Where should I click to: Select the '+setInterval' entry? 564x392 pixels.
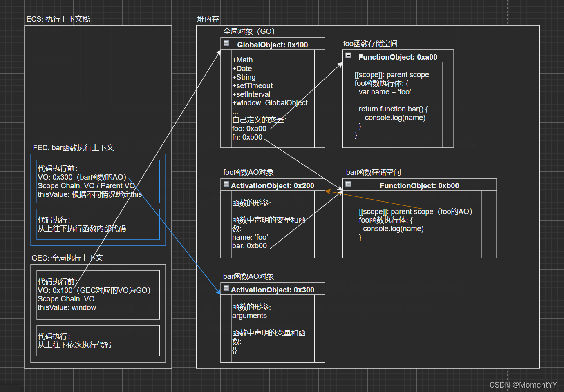tap(251, 94)
